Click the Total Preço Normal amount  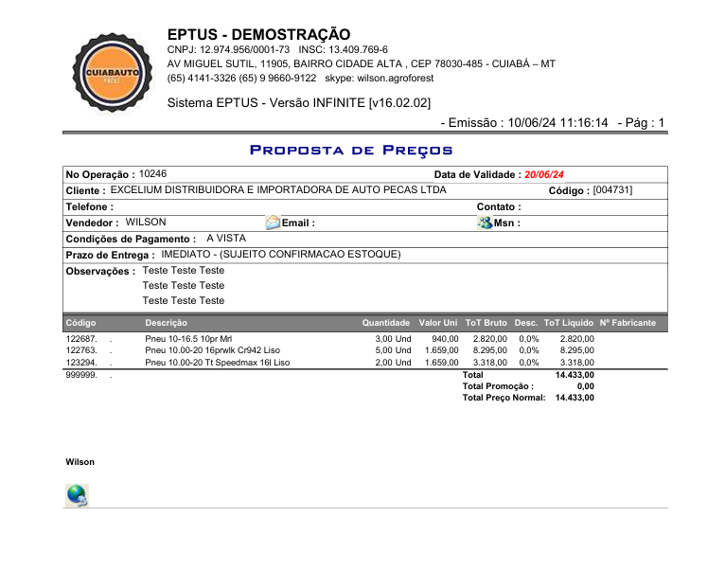click(575, 398)
